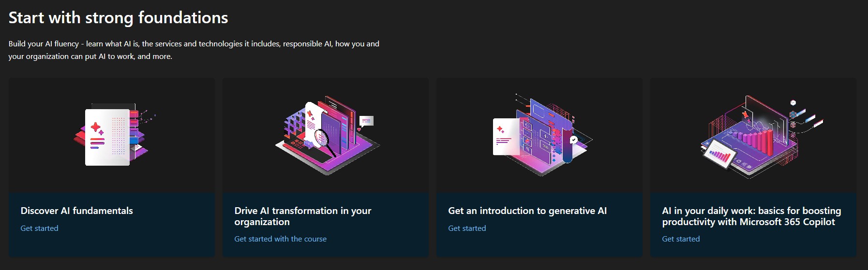Open the Discover AI fundamentals title
This screenshot has height=270, width=868.
(x=76, y=211)
